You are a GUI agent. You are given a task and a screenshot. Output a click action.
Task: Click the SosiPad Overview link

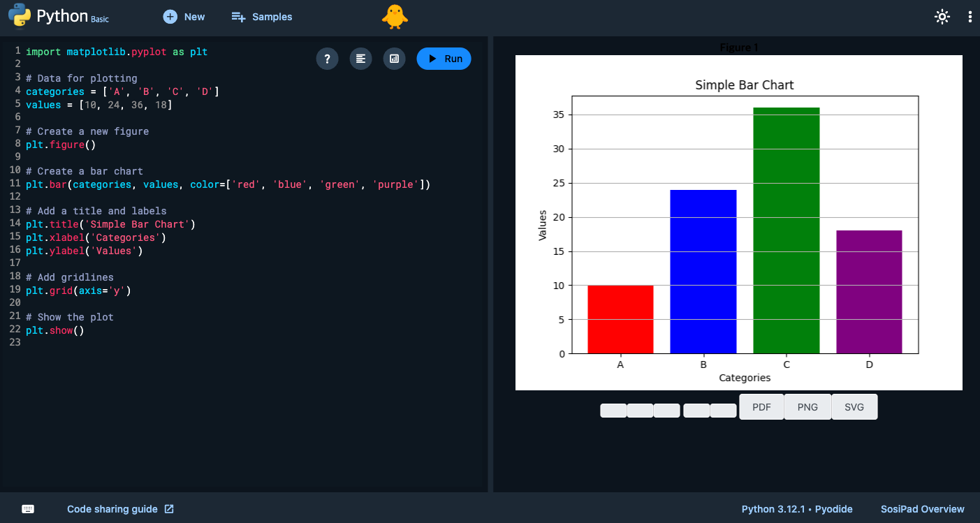922,509
